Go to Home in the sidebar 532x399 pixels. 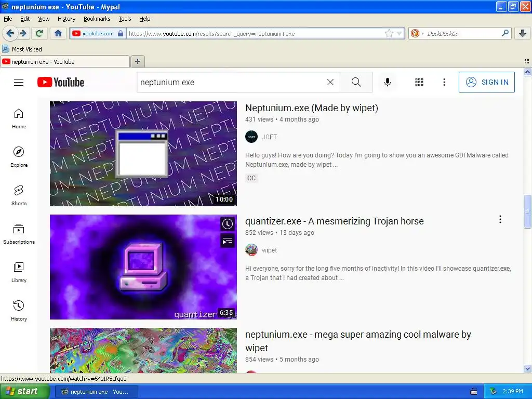click(19, 119)
